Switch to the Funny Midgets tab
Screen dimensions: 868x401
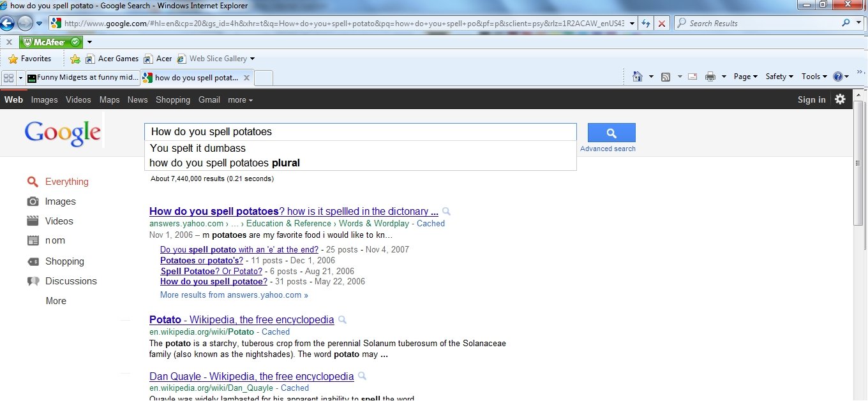82,78
